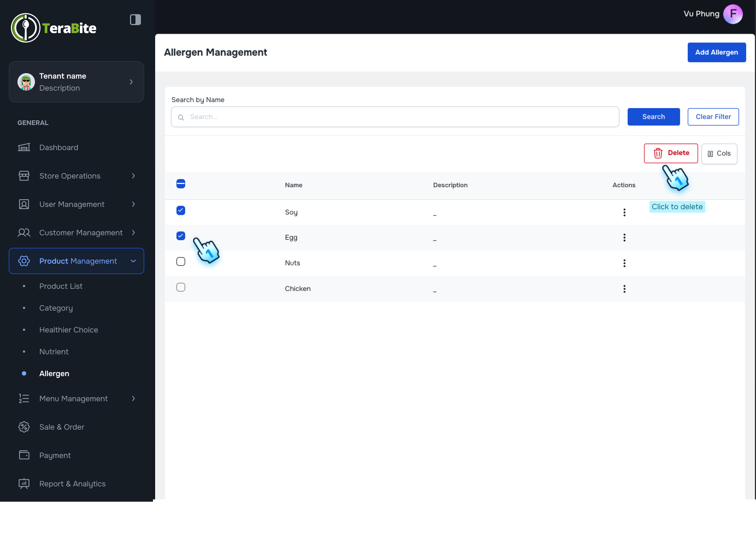The width and height of the screenshot is (756, 559).
Task: Expand the Menu Management chevron
Action: (133, 399)
